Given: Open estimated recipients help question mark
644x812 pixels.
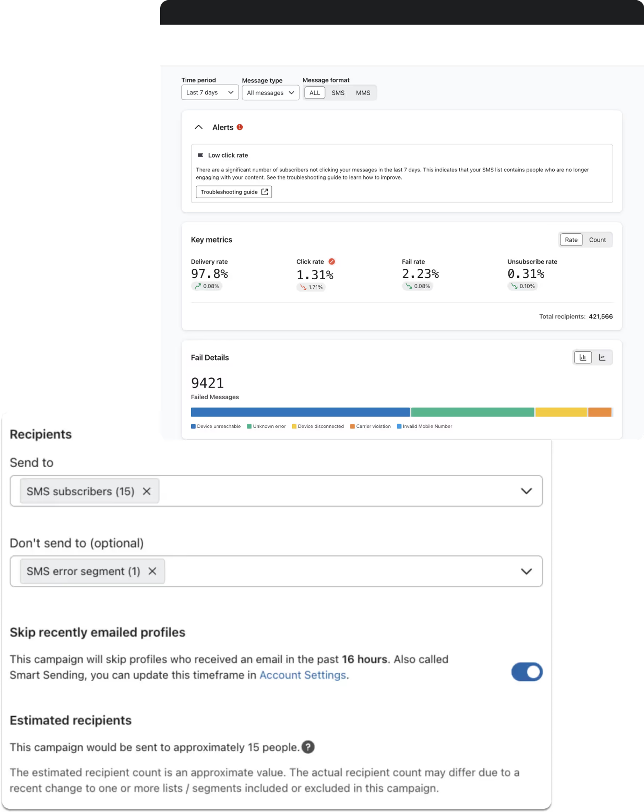Looking at the screenshot, I should coord(308,747).
